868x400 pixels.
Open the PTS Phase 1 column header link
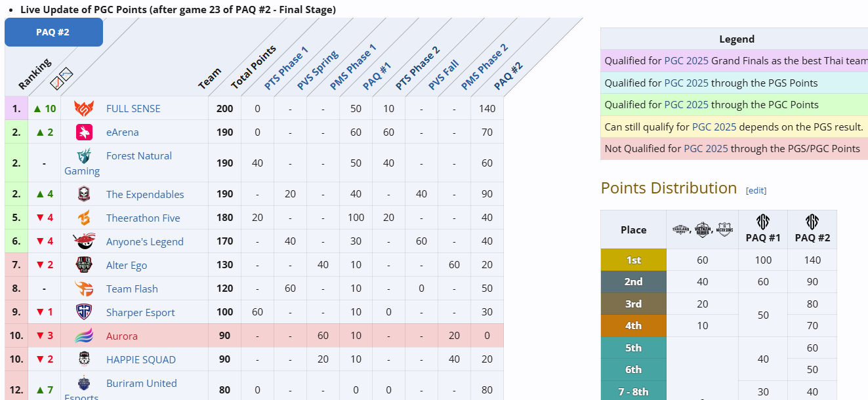click(x=285, y=68)
